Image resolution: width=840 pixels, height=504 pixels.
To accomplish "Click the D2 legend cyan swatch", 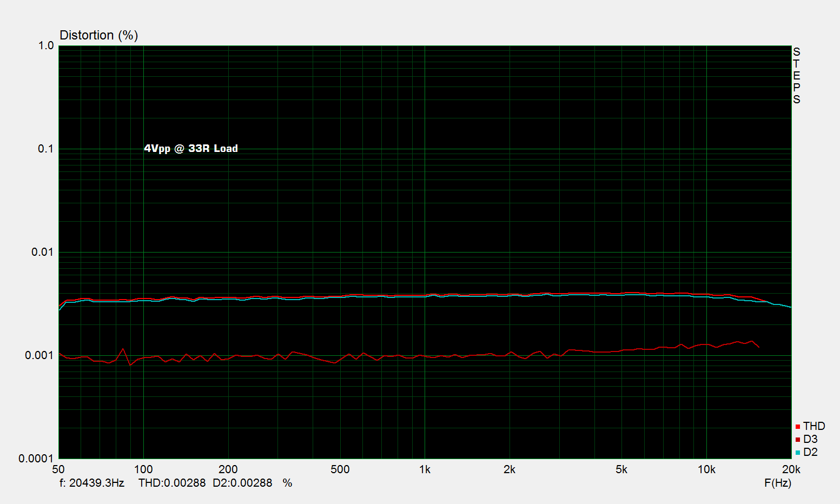I will (798, 453).
